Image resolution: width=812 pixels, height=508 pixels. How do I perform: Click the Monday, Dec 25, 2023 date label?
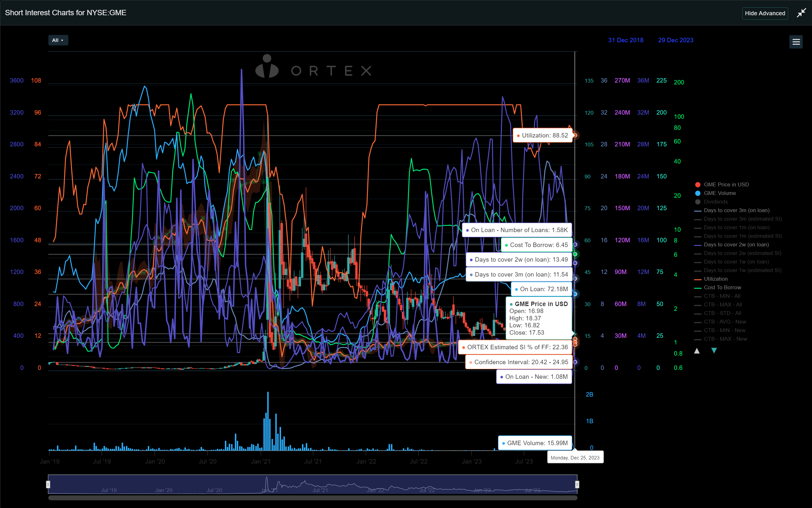point(575,458)
